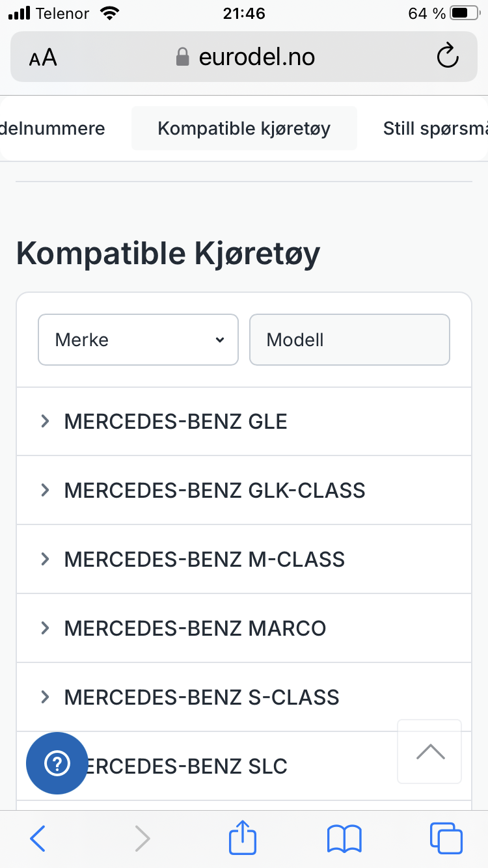This screenshot has height=868, width=488.
Task: Open the AA reader text-size menu
Action: point(43,58)
